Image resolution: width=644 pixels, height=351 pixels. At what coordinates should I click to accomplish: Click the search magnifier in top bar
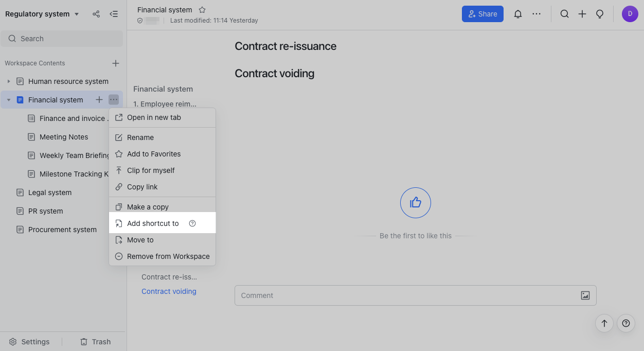pos(564,14)
